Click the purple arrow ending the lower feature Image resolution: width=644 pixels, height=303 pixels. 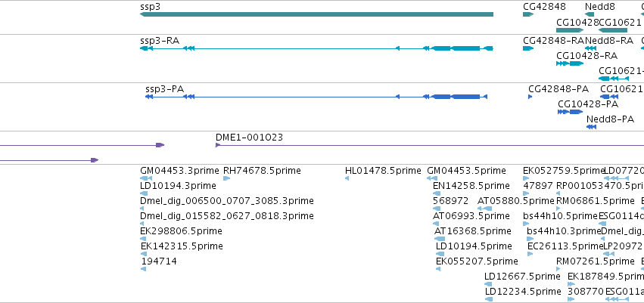[95, 160]
